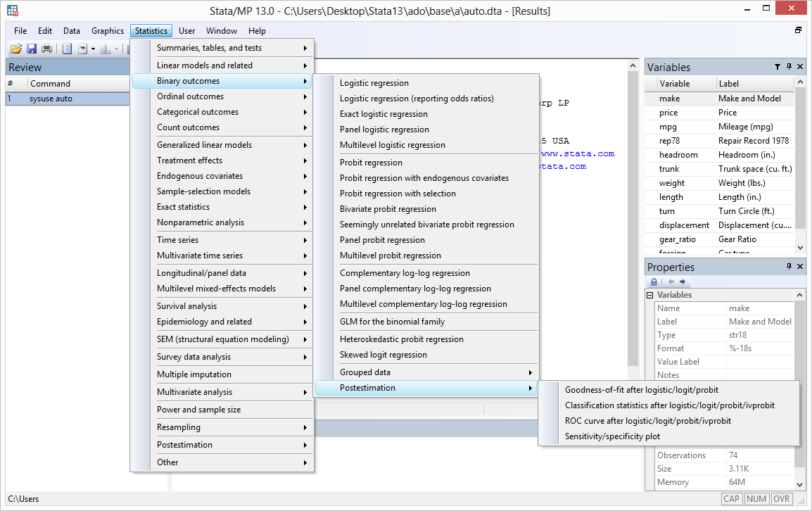Screen dimensions: 812x511
Task: Collapse the Variables section in Properties
Action: click(x=650, y=295)
